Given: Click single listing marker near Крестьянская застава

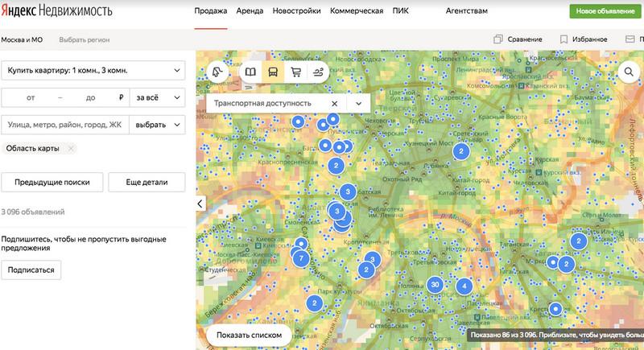Looking at the screenshot, I should point(555,308).
